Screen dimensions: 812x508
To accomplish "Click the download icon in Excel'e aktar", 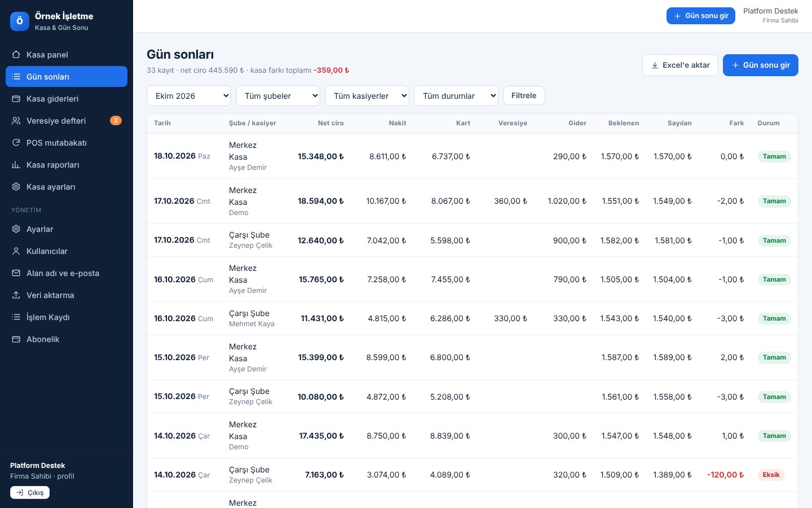I will tap(655, 65).
